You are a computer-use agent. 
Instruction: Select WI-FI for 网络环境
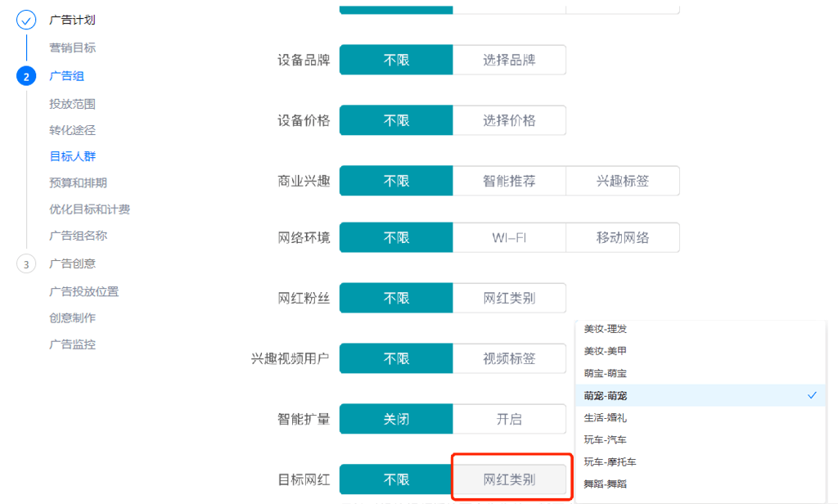pos(509,238)
